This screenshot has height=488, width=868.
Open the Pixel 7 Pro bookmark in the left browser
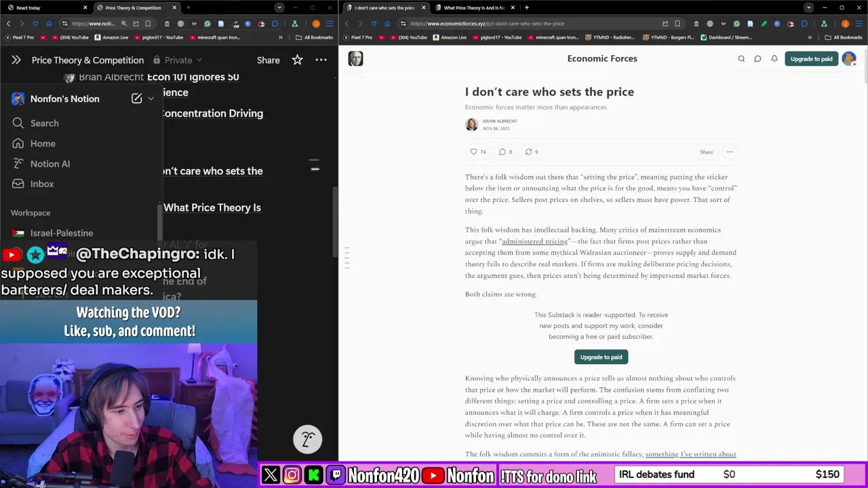tap(18, 37)
